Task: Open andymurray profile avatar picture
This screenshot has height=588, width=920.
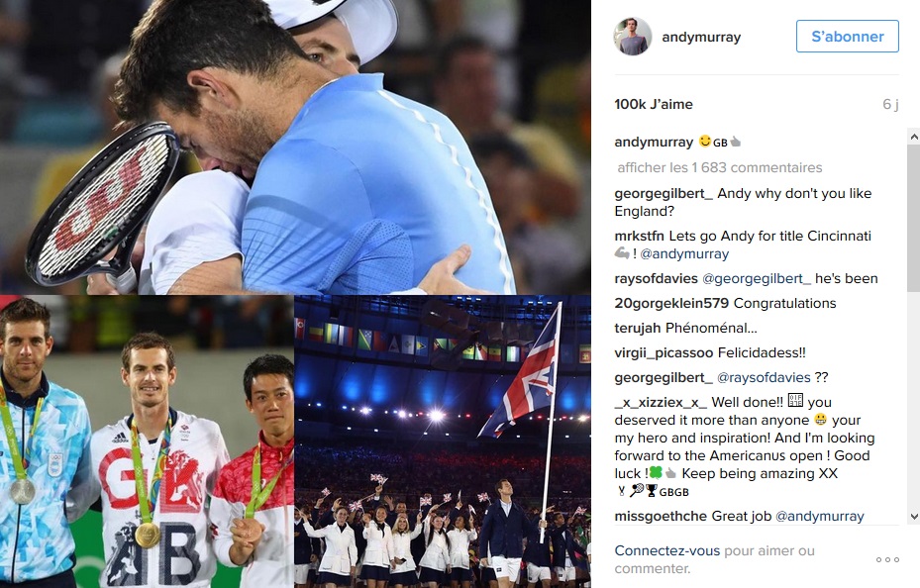Action: pos(633,37)
